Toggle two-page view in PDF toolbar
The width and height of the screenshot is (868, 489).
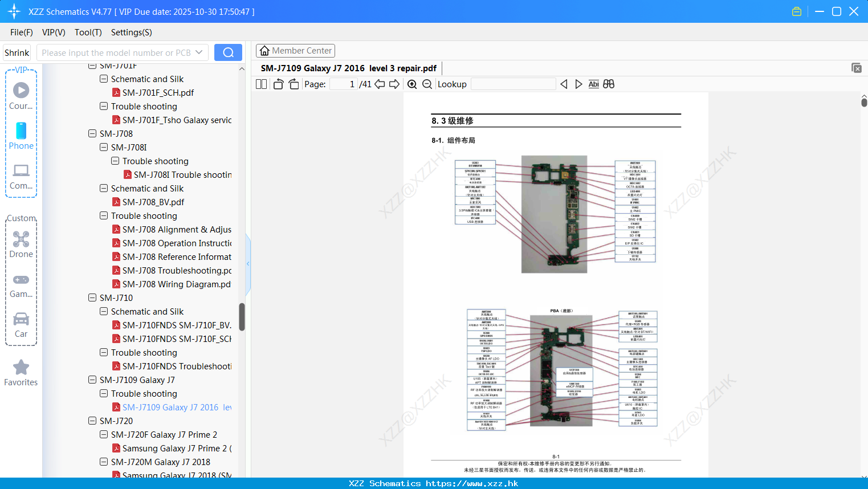point(261,84)
